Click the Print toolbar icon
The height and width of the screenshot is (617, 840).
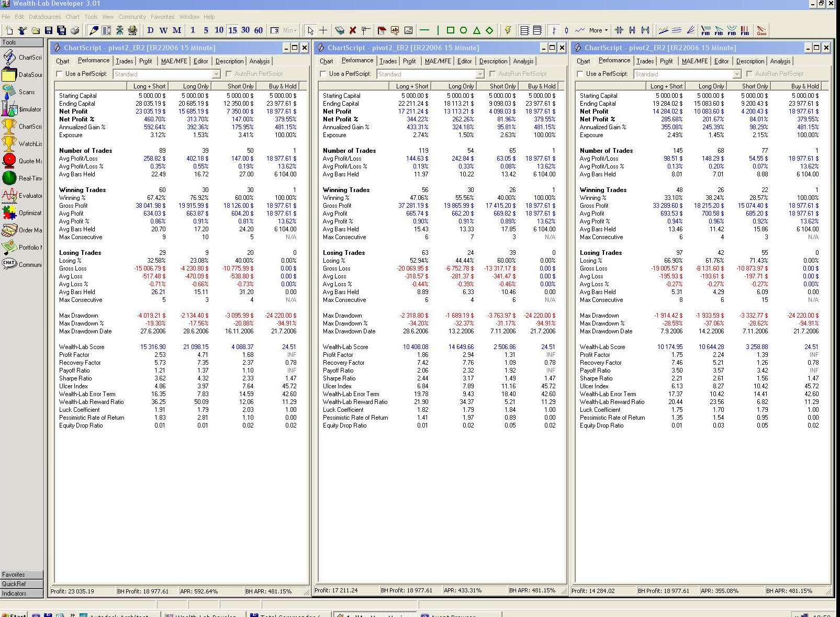[x=75, y=30]
